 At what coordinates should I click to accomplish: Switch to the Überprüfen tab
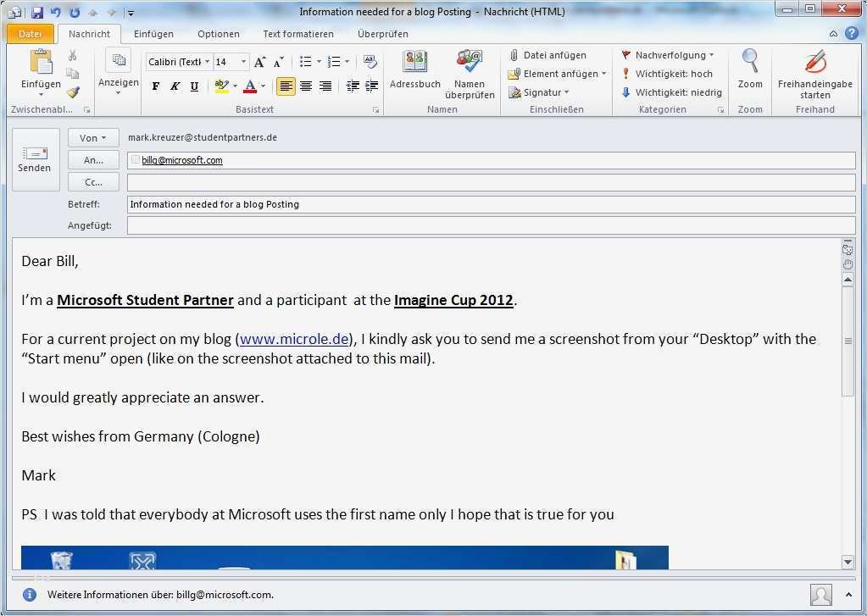click(x=382, y=34)
